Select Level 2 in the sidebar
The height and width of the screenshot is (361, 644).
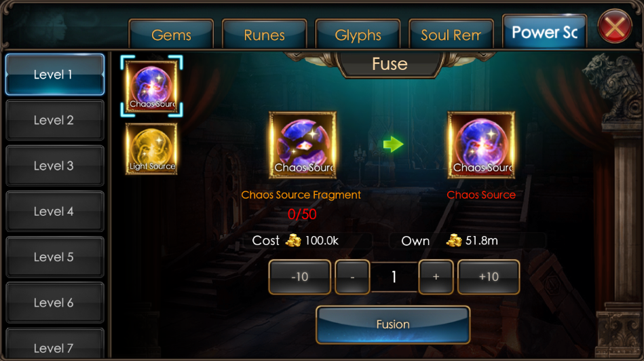pyautogui.click(x=54, y=120)
